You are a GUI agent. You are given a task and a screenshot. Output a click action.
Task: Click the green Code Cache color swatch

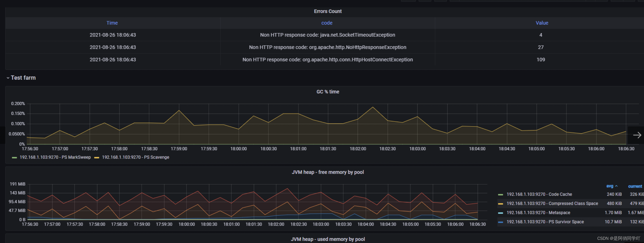pyautogui.click(x=500, y=195)
